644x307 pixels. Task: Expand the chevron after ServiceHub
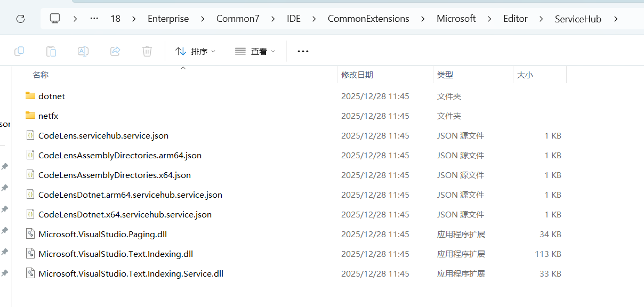[x=616, y=19]
